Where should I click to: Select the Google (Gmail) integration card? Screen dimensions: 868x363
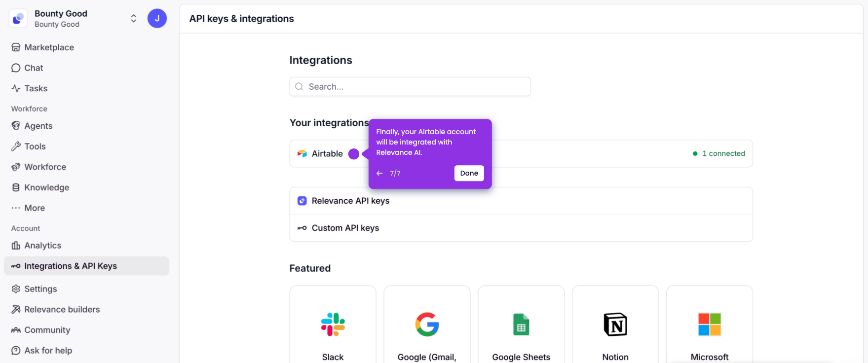427,325
